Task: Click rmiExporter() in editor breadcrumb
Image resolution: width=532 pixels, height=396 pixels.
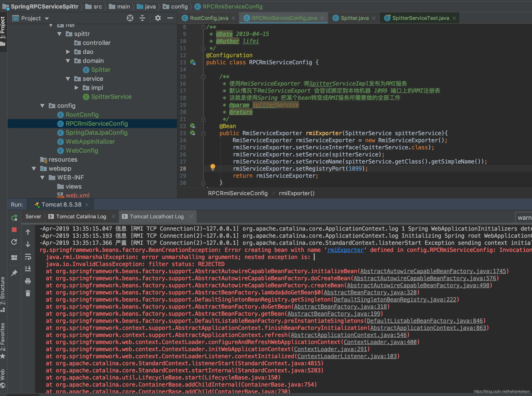Action: (297, 193)
